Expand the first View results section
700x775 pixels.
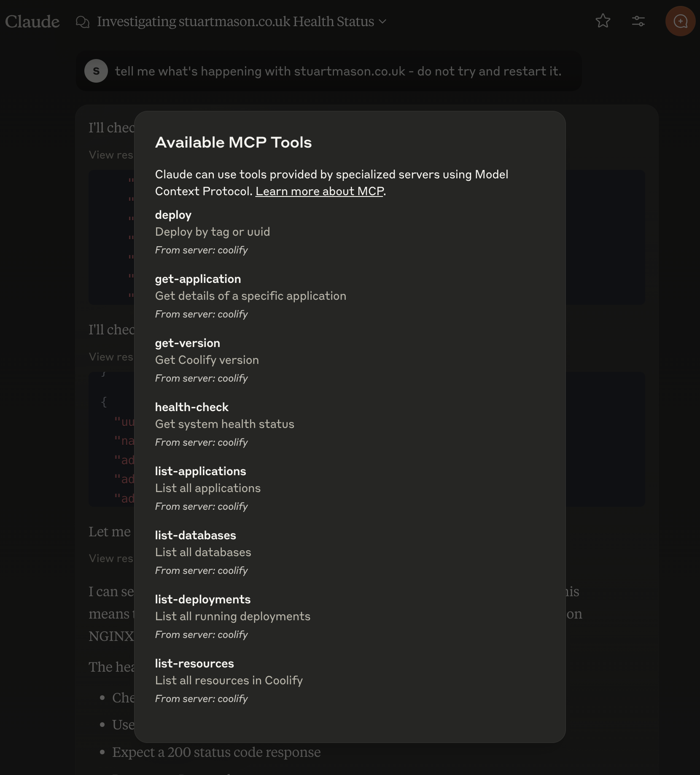[111, 155]
